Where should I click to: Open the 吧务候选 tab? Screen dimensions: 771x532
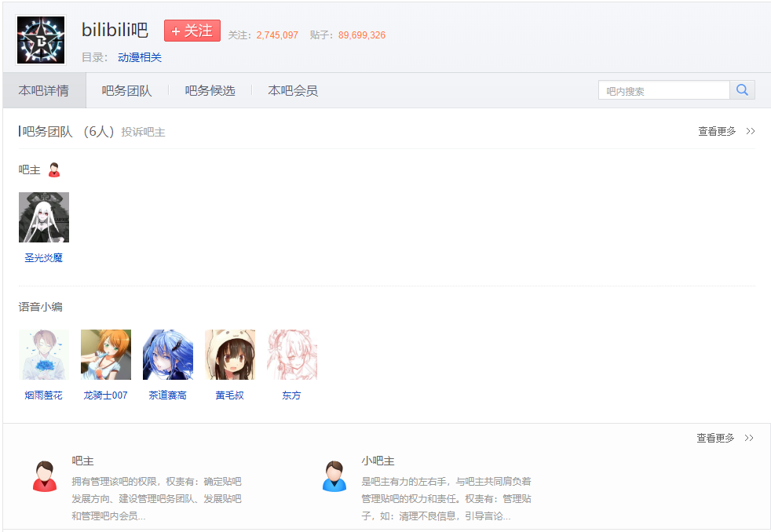210,91
